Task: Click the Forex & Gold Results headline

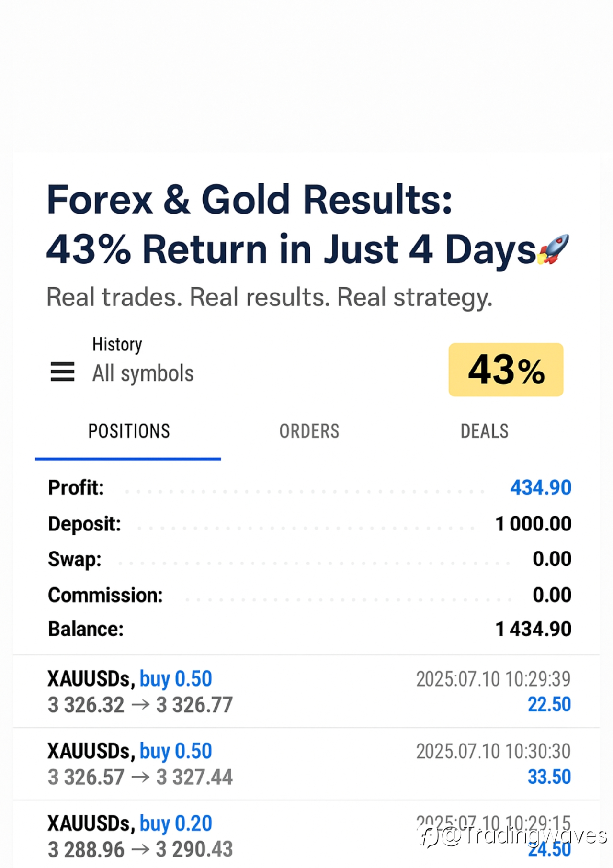Action: pyautogui.click(x=249, y=200)
